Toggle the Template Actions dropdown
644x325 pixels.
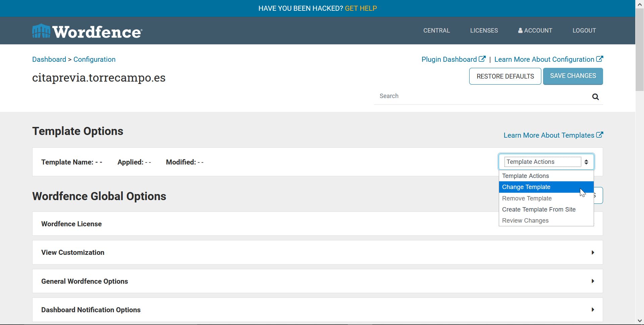coord(546,162)
